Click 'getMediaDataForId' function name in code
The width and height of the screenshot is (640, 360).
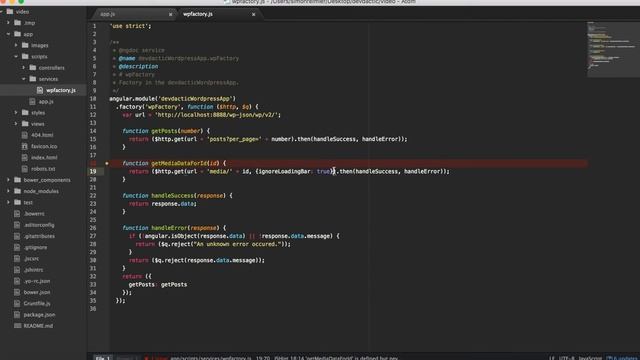click(179, 163)
